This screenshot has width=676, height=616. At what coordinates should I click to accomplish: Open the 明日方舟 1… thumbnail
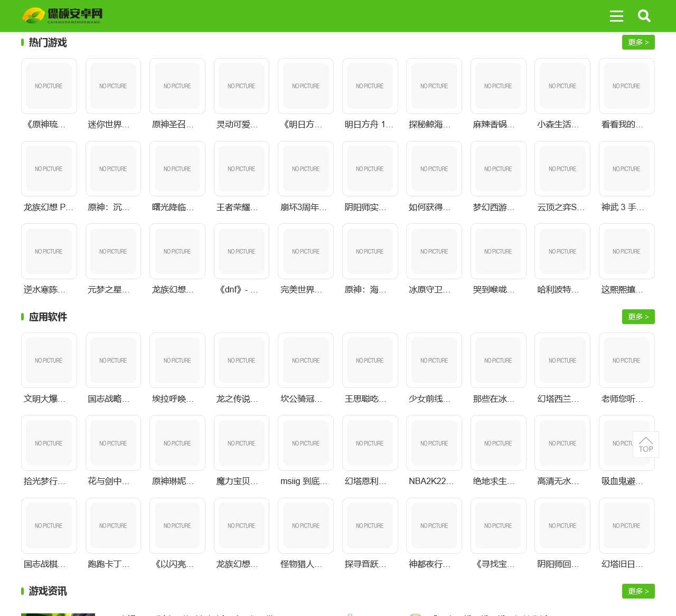point(370,86)
